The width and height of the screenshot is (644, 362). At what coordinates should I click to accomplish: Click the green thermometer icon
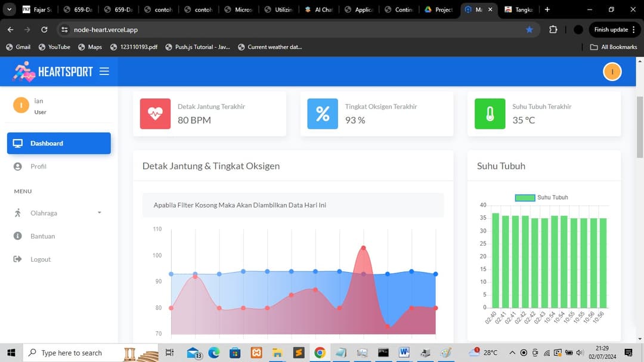(x=490, y=113)
